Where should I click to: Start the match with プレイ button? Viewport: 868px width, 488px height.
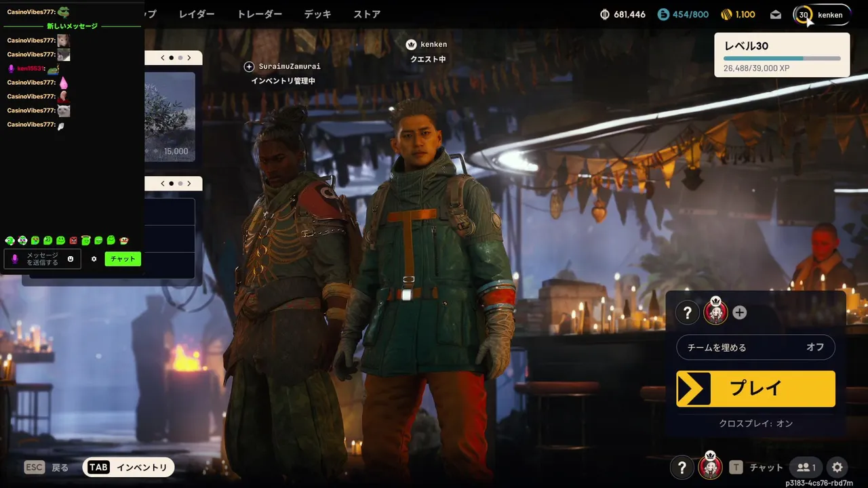point(755,388)
